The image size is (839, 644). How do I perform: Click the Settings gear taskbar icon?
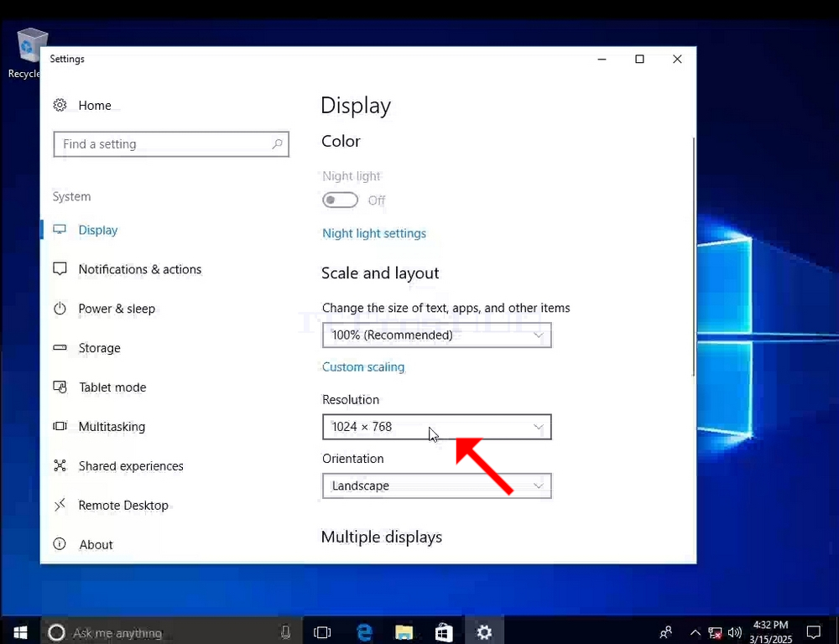point(484,632)
